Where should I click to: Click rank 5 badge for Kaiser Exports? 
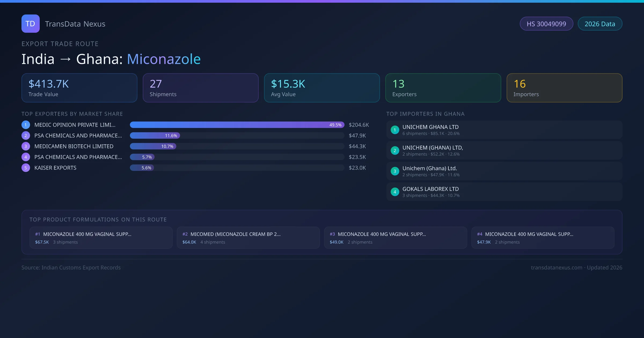click(26, 168)
